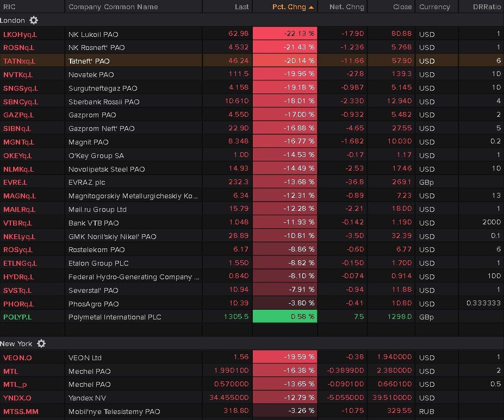Click the Currency column header
This screenshot has width=504, height=420.
(434, 7)
